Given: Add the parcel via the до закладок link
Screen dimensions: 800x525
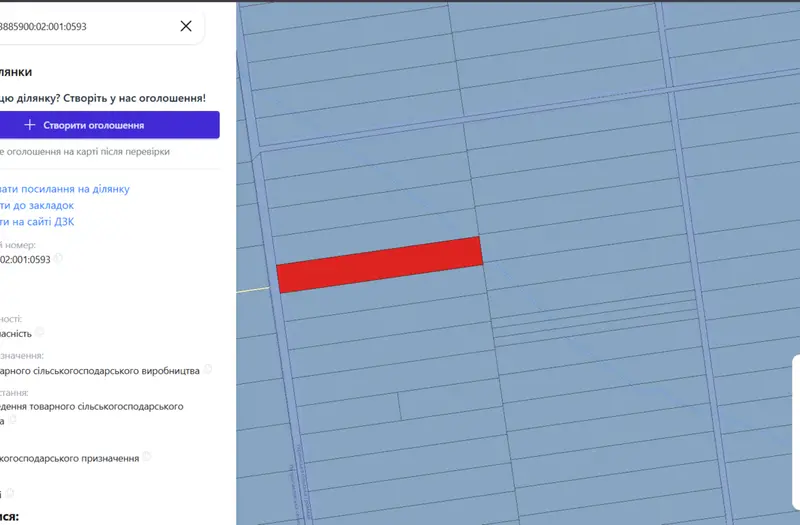Looking at the screenshot, I should point(37,205).
